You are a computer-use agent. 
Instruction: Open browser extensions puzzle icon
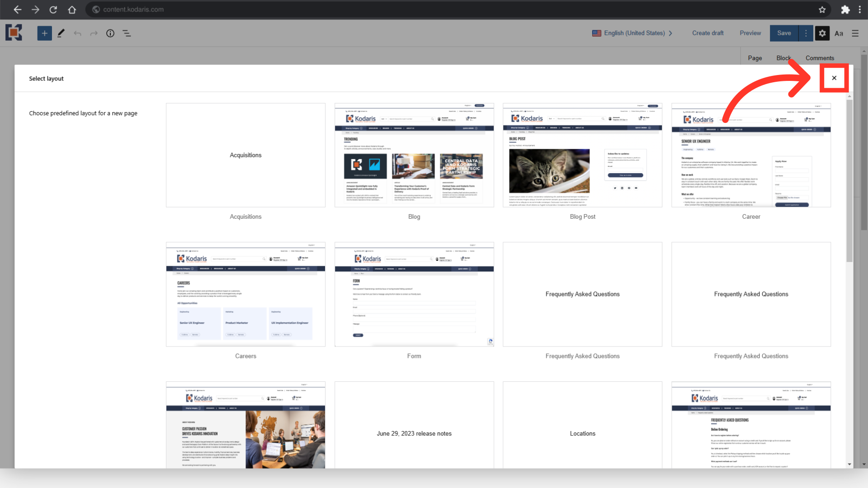pos(845,9)
